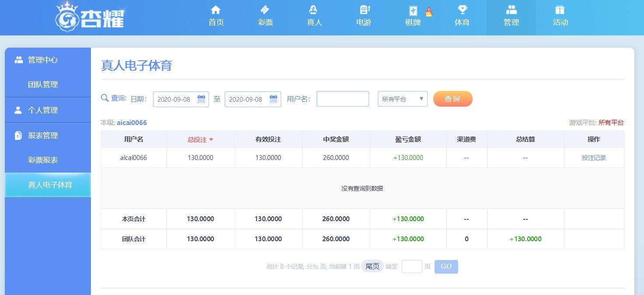Expand the 个人管理 sidebar section
This screenshot has height=295, width=644.
tap(48, 110)
